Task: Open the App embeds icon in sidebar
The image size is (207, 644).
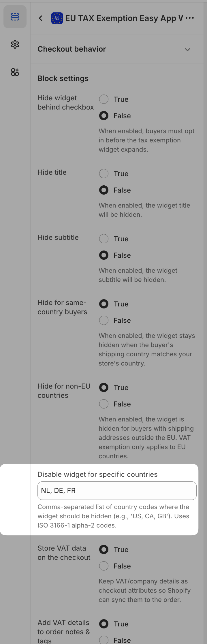Action: 15,72
